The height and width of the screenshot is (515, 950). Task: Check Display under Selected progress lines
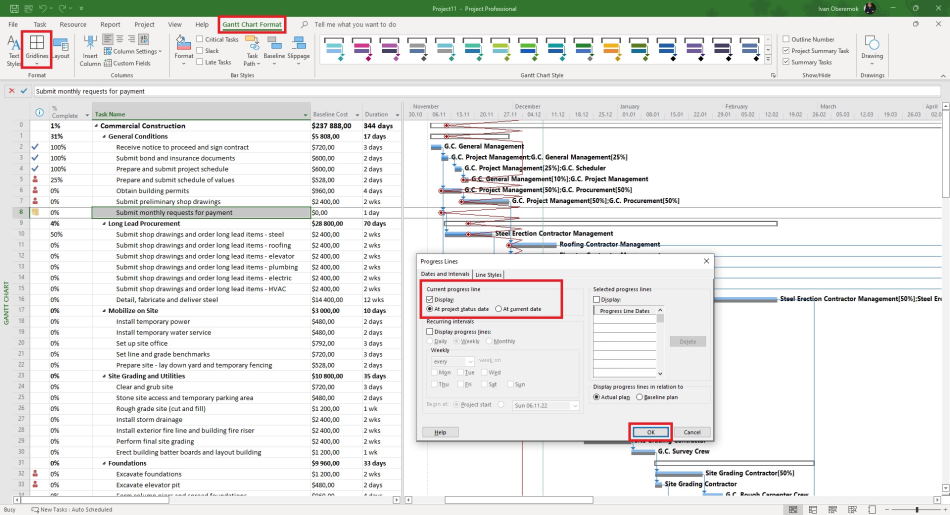coord(597,299)
